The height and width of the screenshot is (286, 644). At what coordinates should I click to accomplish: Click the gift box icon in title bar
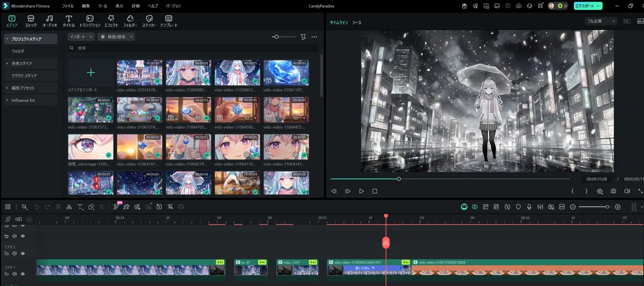464,6
